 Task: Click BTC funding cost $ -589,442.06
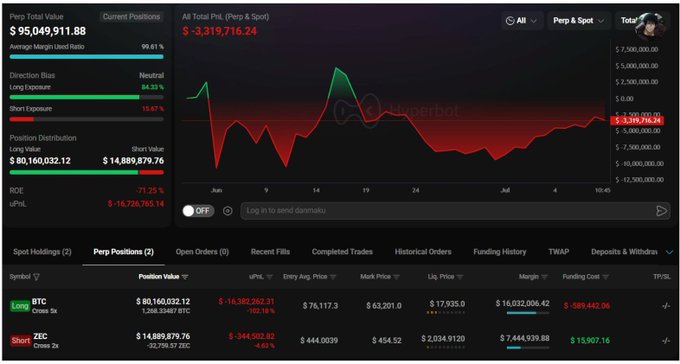[587, 306]
